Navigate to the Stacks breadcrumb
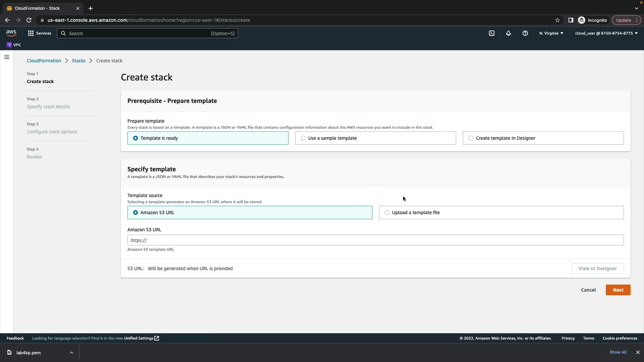Viewport: 644px width, 362px height. [78, 61]
